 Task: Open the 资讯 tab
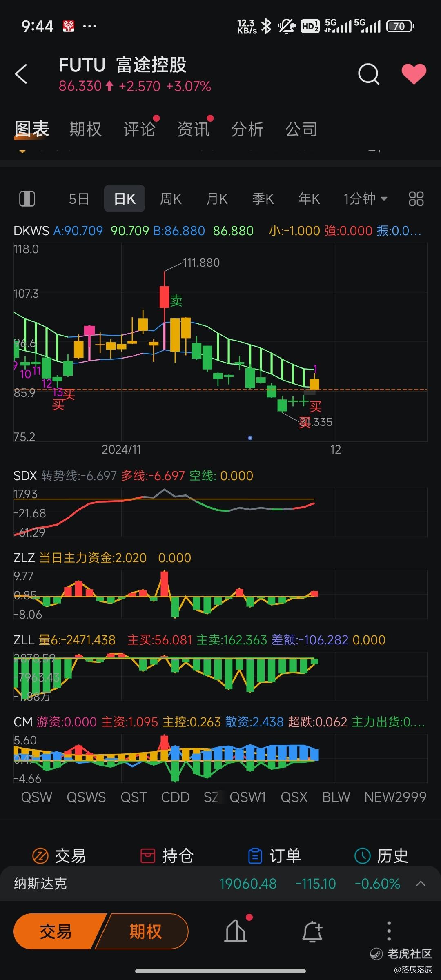(x=193, y=129)
